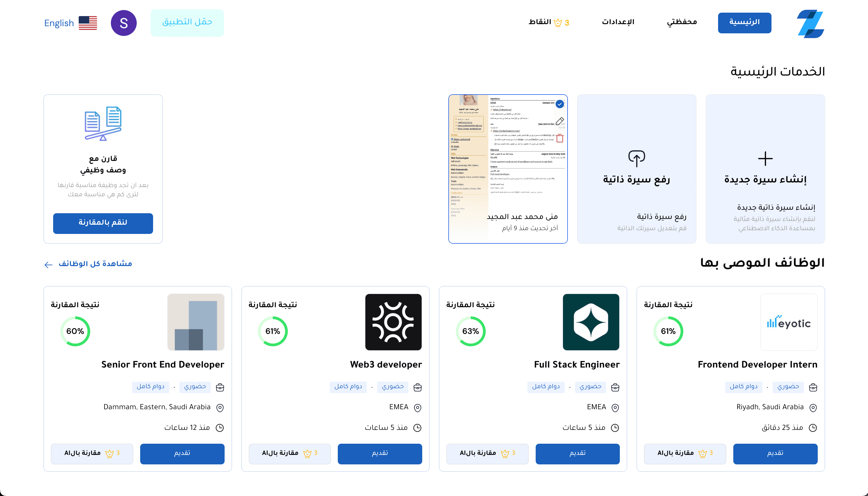Viewport: 868px width, 496px height.
Task: Open the purple S user avatar menu
Action: point(124,23)
